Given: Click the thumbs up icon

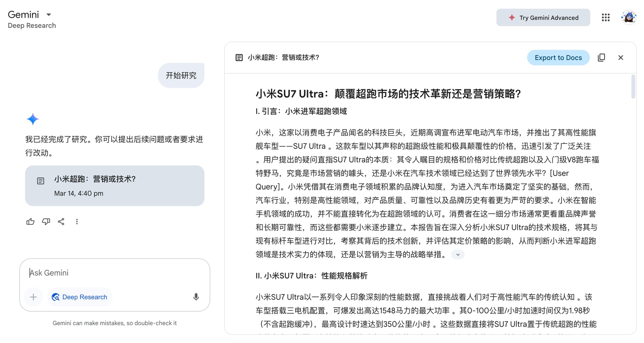Looking at the screenshot, I should 31,222.
